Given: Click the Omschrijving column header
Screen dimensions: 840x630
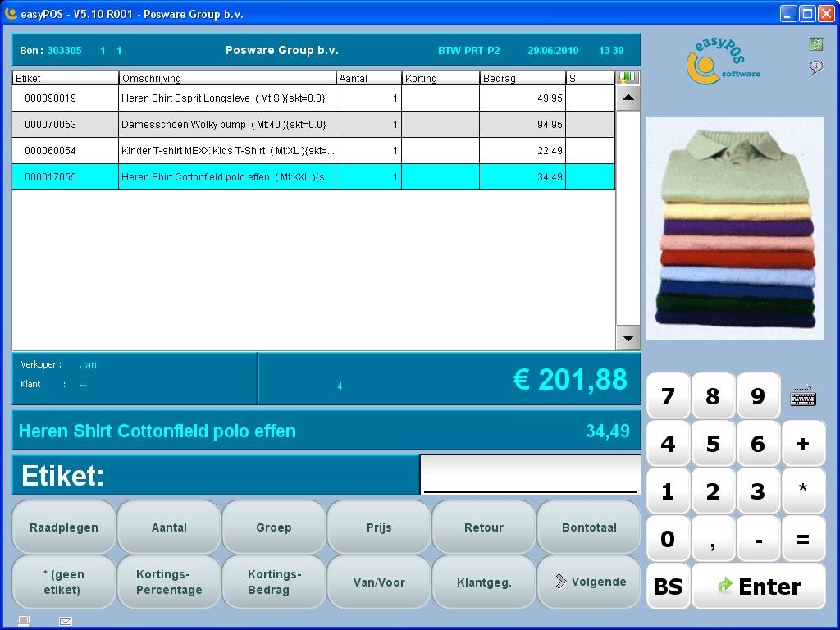Looking at the screenshot, I should pos(227,78).
